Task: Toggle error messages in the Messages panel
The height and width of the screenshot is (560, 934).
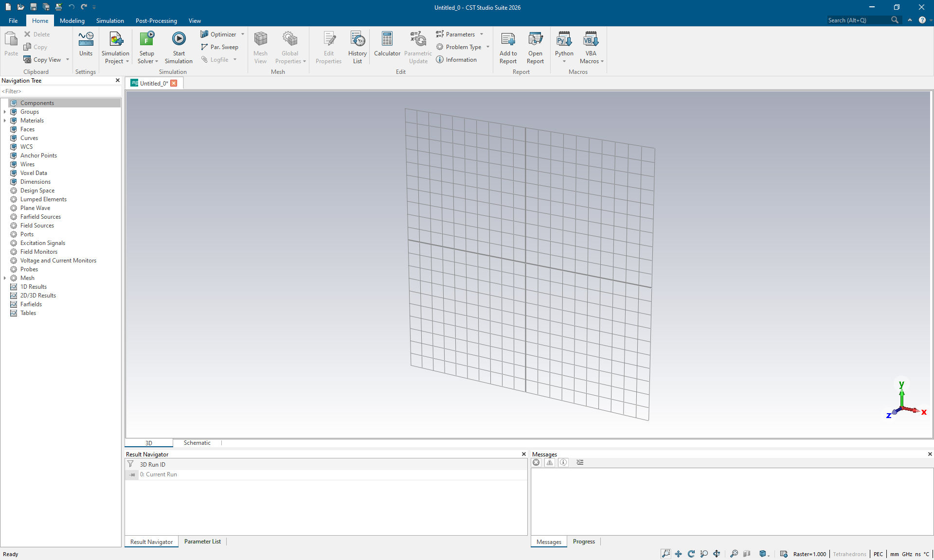Action: [537, 462]
